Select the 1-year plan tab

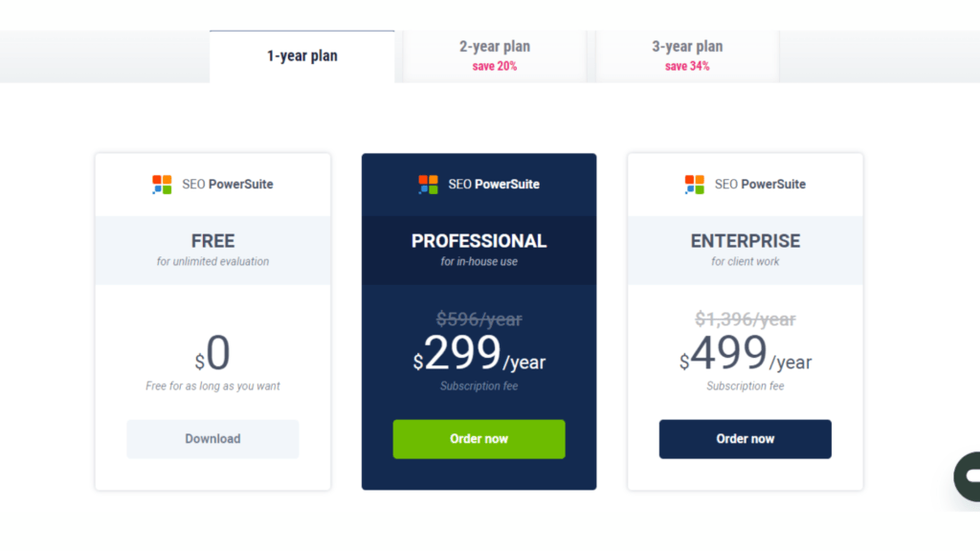[x=301, y=55]
